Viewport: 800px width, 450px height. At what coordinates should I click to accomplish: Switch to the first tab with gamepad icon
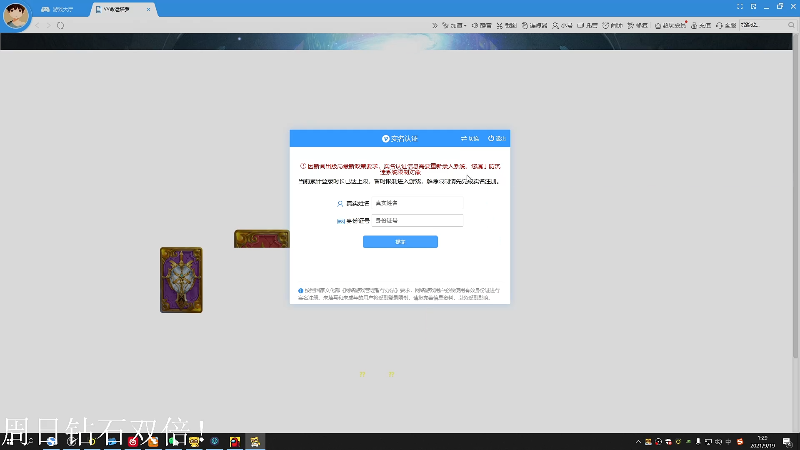coord(57,10)
